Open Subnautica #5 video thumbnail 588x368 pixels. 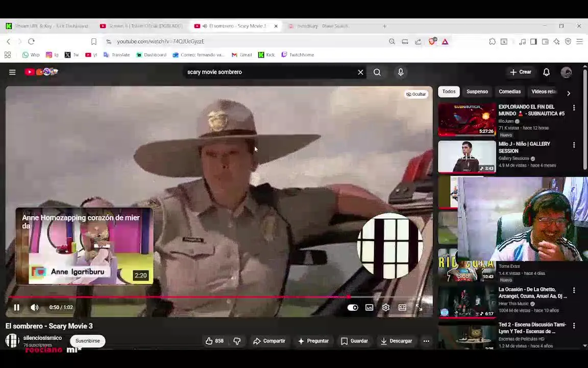click(467, 120)
